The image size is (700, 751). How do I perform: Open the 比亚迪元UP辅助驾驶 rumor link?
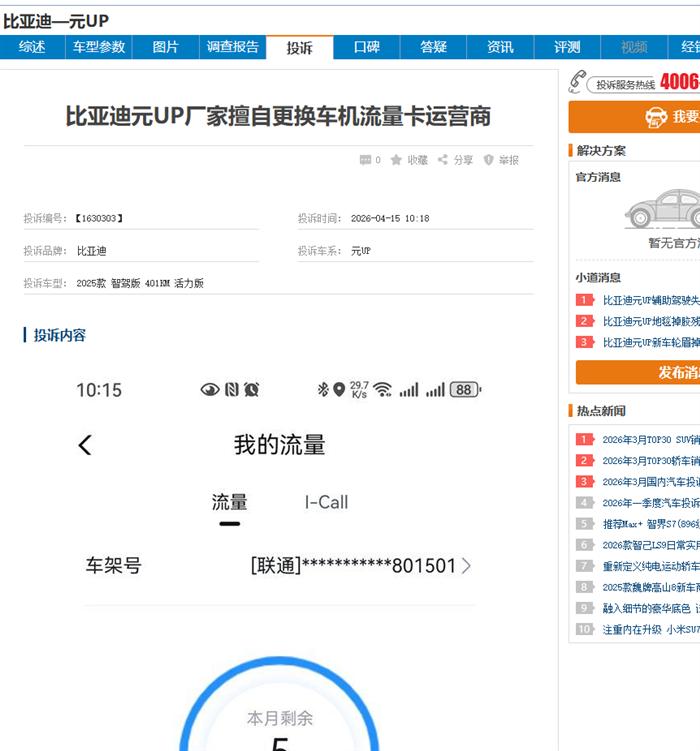tap(650, 300)
